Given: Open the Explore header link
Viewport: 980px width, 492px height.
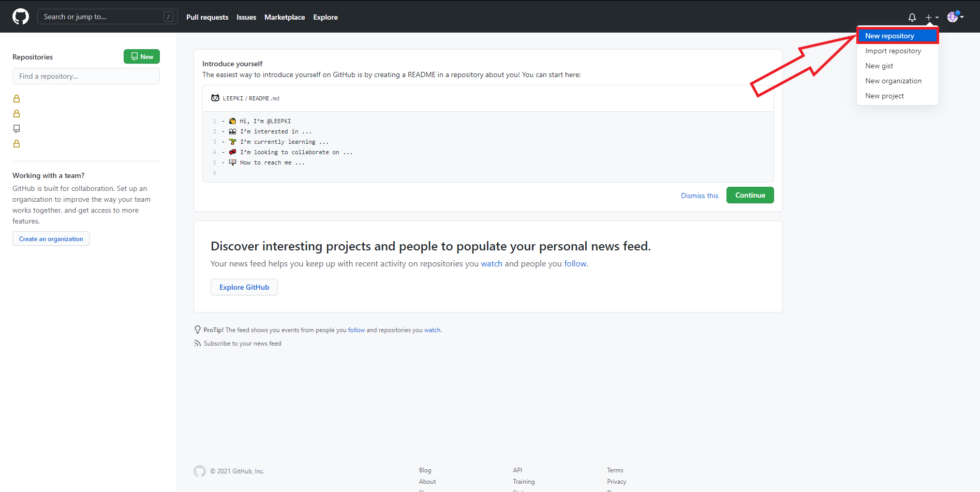Looking at the screenshot, I should pyautogui.click(x=325, y=17).
